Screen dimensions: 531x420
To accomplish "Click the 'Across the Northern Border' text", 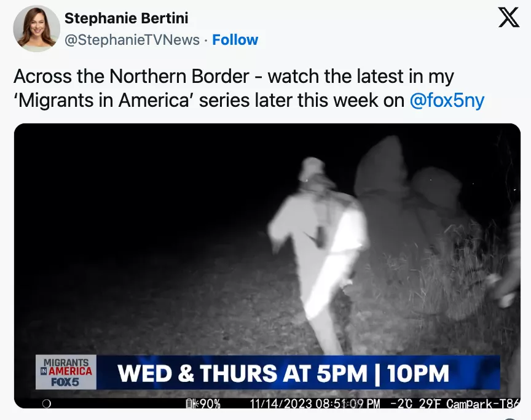I will tap(132, 76).
